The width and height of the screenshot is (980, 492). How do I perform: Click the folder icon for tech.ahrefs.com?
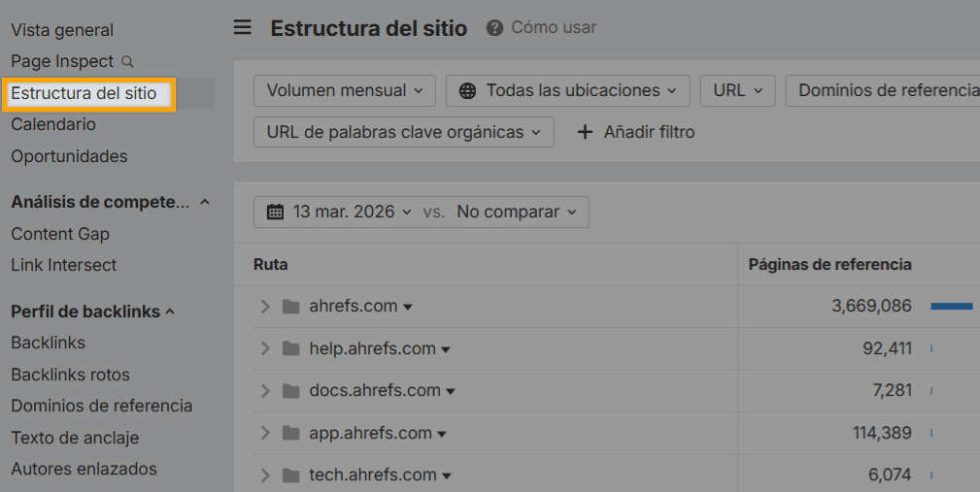tap(290, 476)
